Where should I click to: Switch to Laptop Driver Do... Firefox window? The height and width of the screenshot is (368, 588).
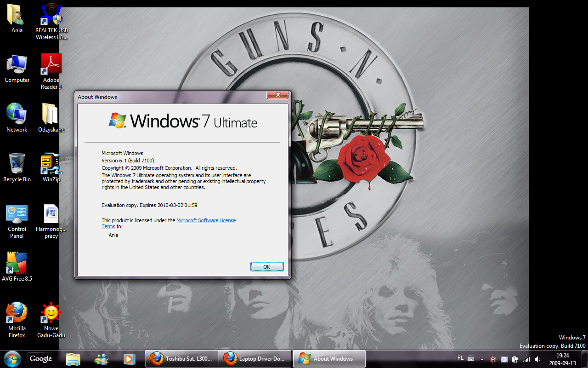pyautogui.click(x=255, y=359)
